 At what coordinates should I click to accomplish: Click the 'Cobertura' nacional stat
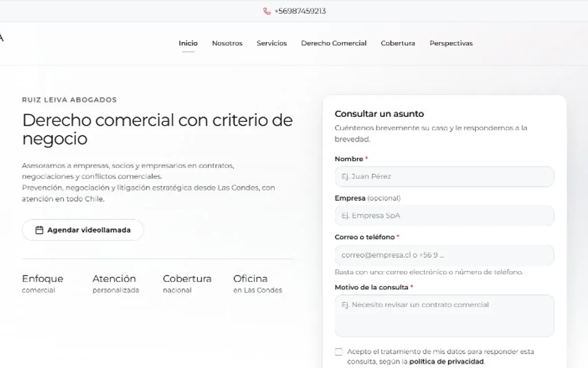(x=187, y=283)
